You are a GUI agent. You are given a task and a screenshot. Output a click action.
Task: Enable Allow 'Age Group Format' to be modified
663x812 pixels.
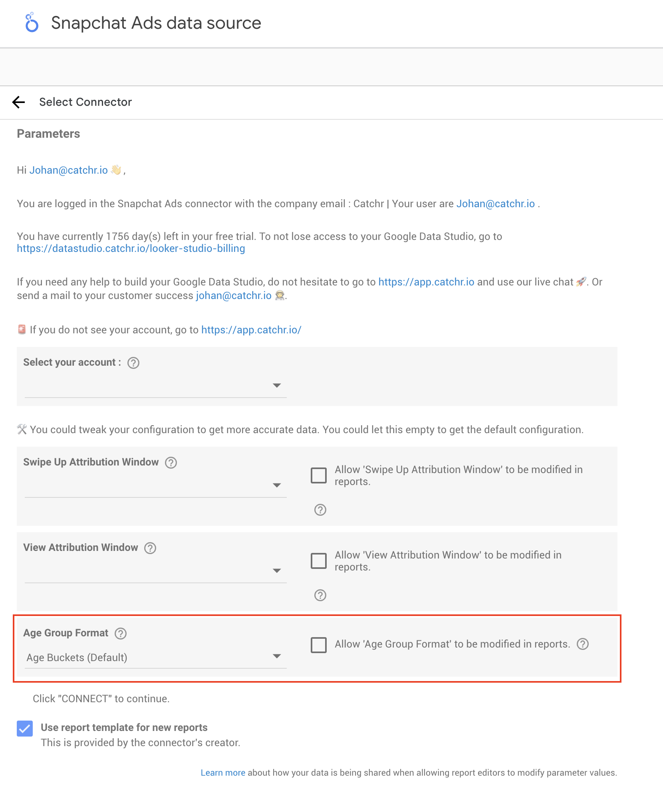coord(319,645)
